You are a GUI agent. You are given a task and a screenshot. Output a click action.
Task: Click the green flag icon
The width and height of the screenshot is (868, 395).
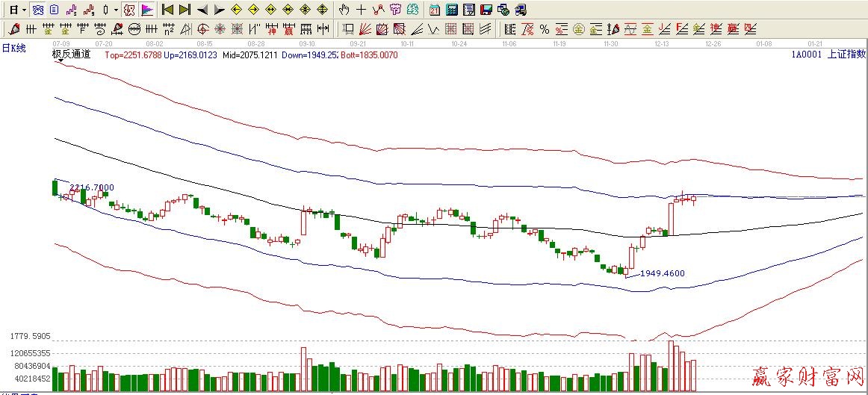click(x=147, y=10)
